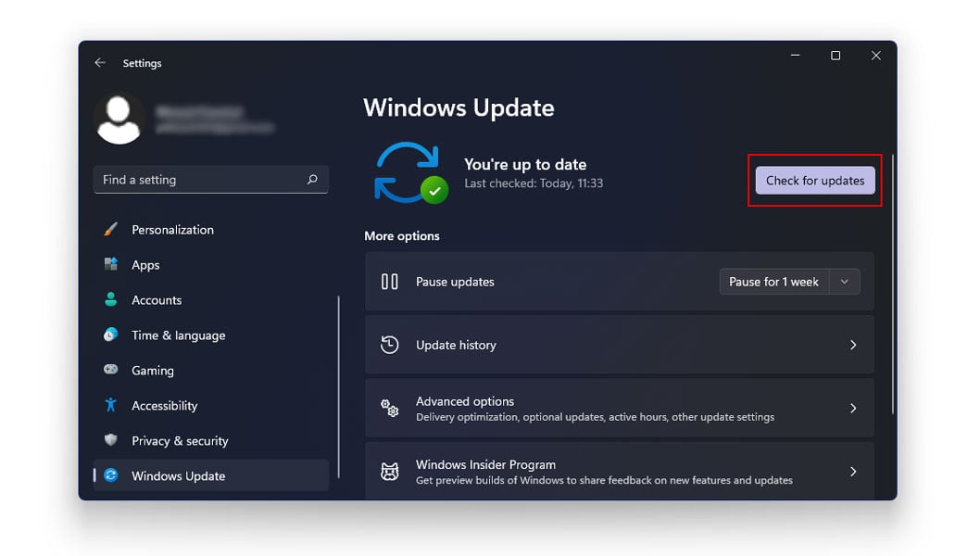Click Pause for 1 week button
This screenshot has height=556, width=980.
[773, 282]
